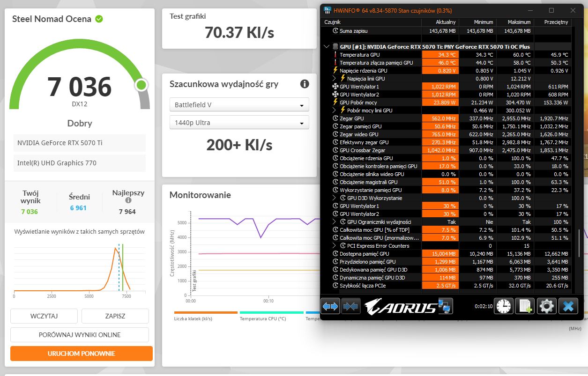Select the Przydzielono pamięć GPU row
The image size is (588, 376).
(447, 262)
